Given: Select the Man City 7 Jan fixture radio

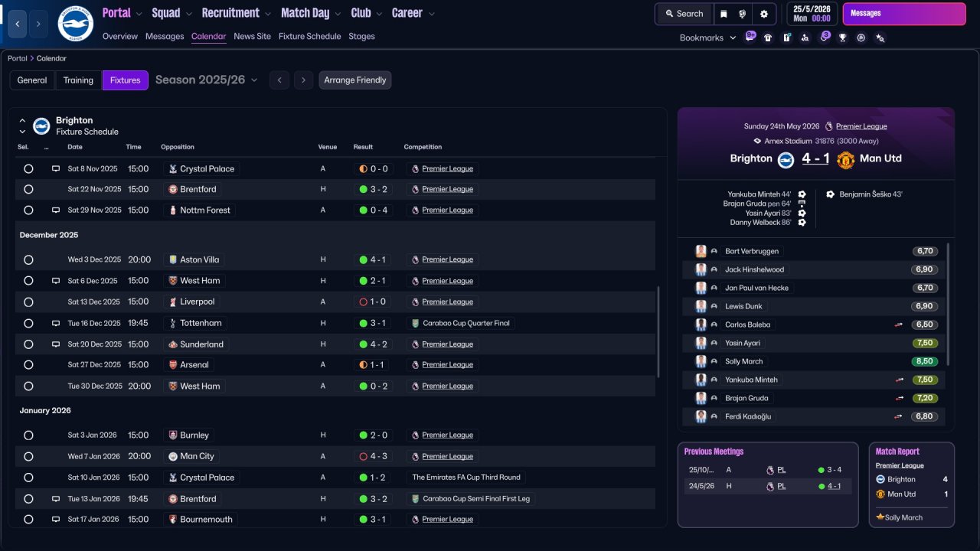Looking at the screenshot, I should click(x=28, y=456).
